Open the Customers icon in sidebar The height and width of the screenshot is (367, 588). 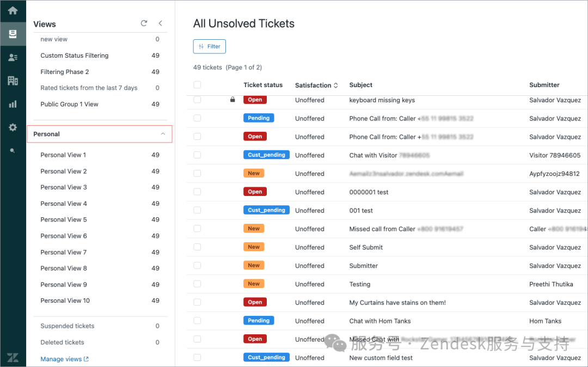pyautogui.click(x=13, y=57)
